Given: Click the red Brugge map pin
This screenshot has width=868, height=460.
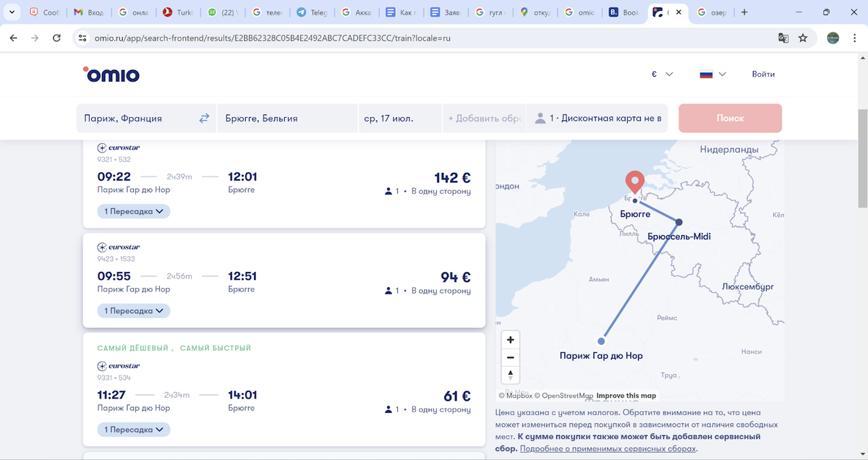Looking at the screenshot, I should 634,182.
